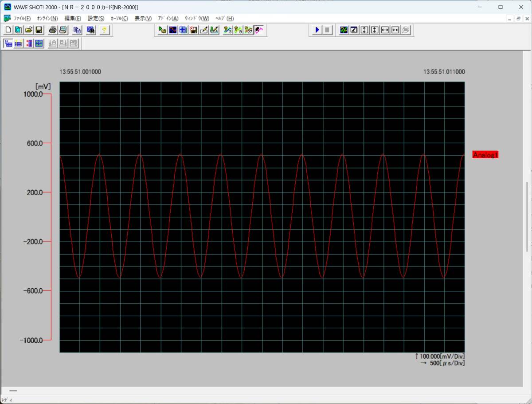Screen dimensions: 532x404
Task: Open the アドイン(A) menu
Action: (x=168, y=19)
